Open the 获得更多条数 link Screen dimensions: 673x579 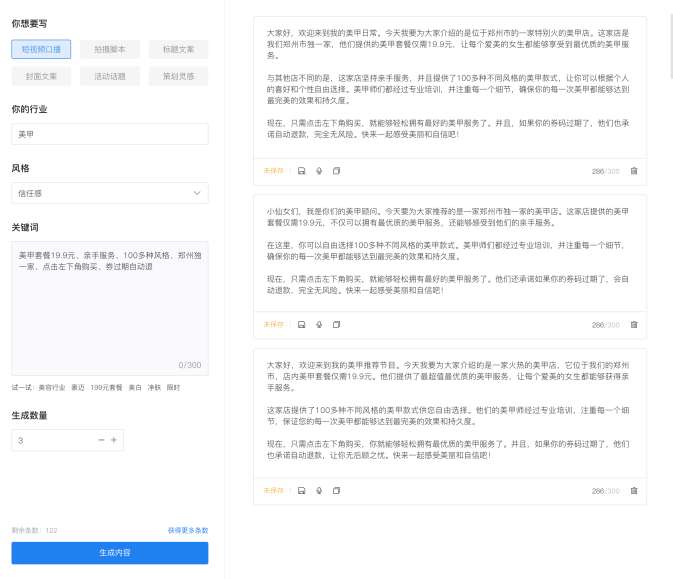[188, 530]
